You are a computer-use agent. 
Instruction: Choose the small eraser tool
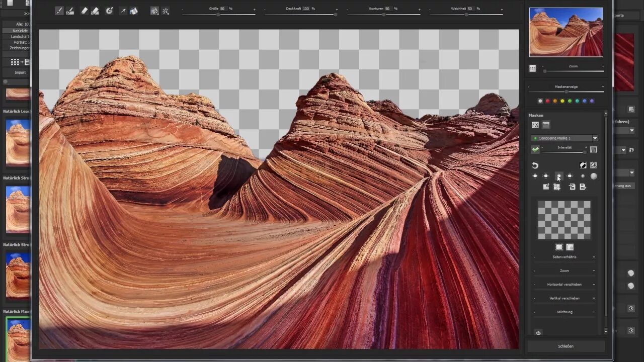pyautogui.click(x=84, y=11)
